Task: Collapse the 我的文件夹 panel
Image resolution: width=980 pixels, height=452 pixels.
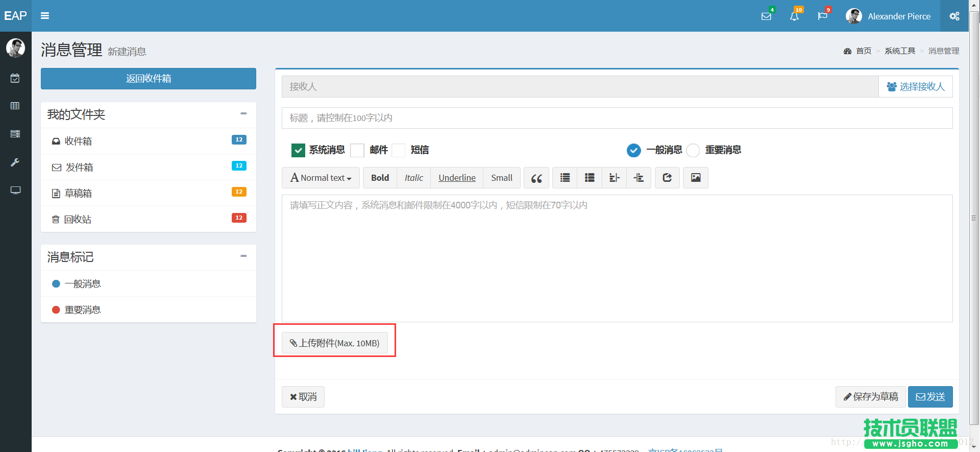Action: pos(243,114)
